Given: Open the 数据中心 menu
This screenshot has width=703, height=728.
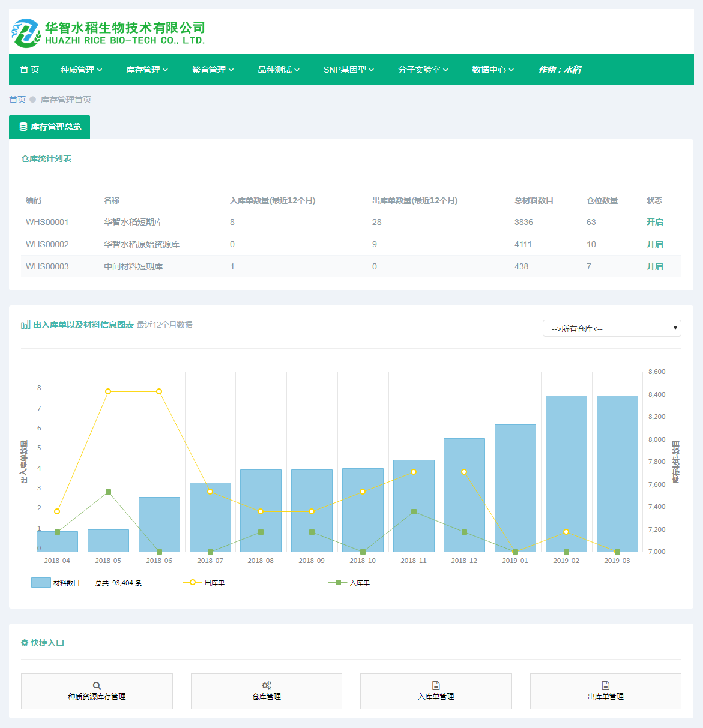Looking at the screenshot, I should click(x=493, y=70).
